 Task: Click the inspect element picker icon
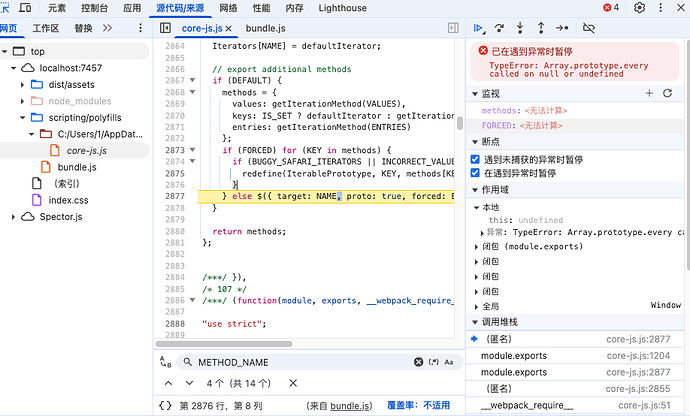click(4, 7)
